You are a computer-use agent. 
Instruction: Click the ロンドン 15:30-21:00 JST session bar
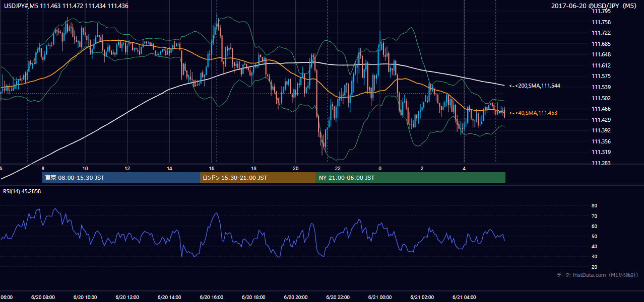pos(258,178)
